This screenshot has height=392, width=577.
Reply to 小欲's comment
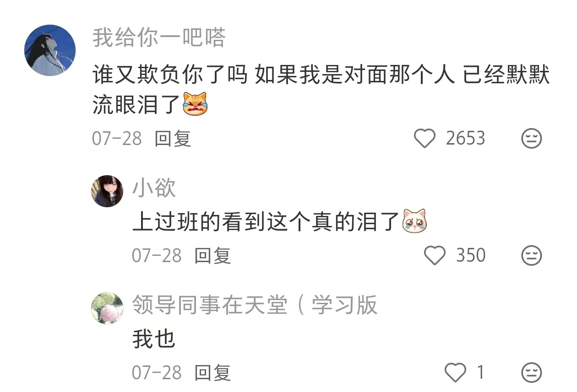coord(212,256)
